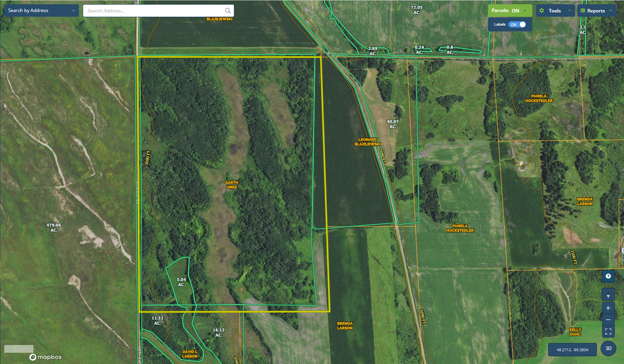Viewport: 624px width, 364px height.
Task: Enter fullscreen map view
Action: point(608,331)
